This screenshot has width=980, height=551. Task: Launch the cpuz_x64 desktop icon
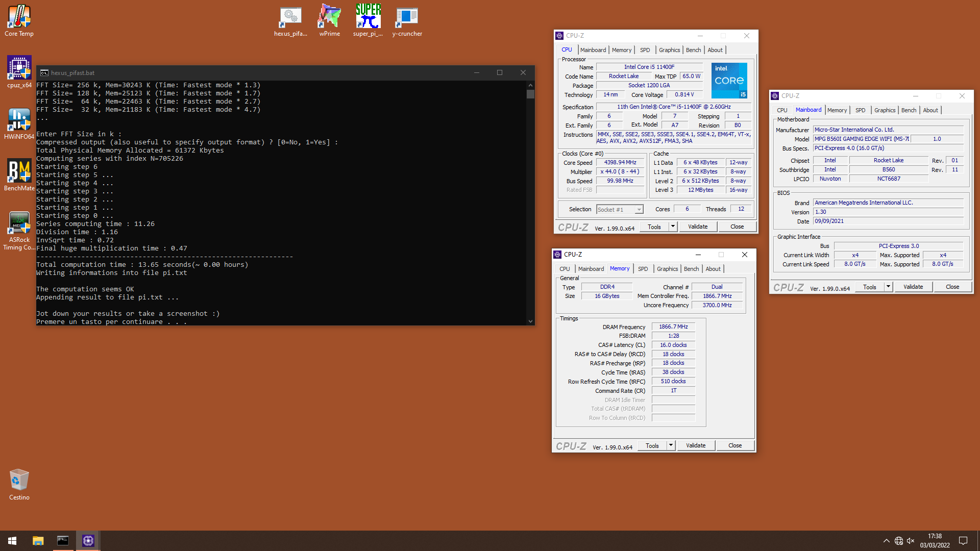pos(19,71)
